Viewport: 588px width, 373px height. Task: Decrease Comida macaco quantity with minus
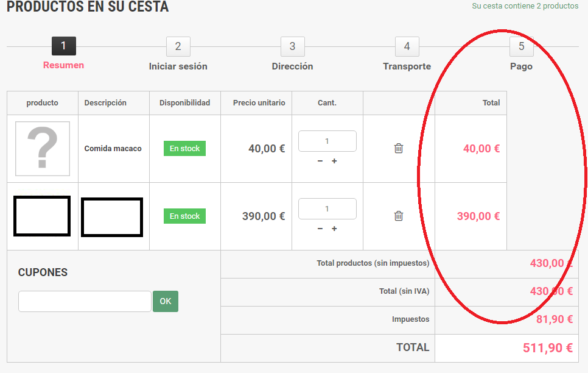[x=320, y=161]
